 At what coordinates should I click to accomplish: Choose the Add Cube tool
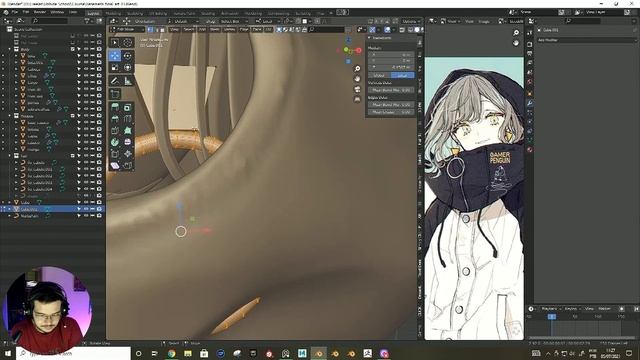pos(115,94)
